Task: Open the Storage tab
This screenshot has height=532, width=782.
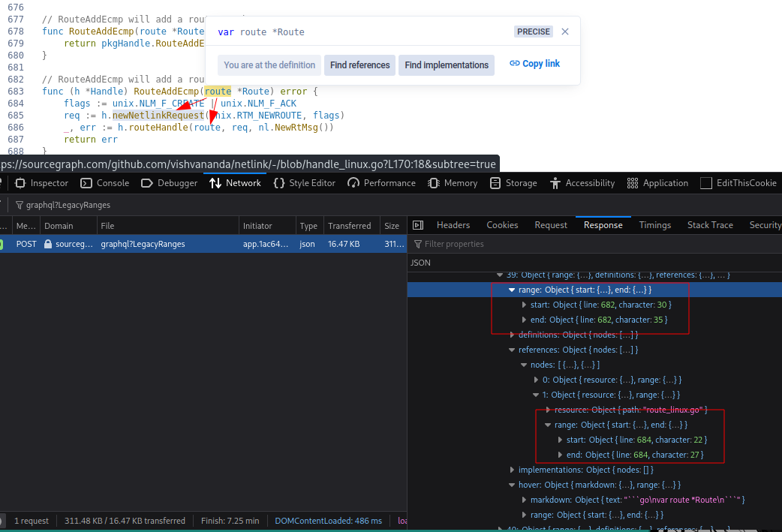Action: coord(513,183)
